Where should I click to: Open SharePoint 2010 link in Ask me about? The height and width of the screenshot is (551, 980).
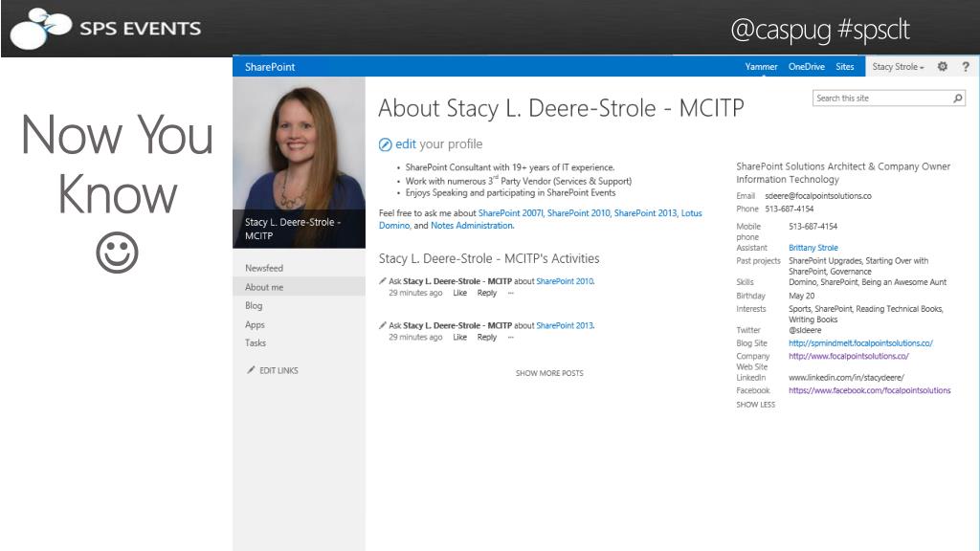(x=578, y=213)
